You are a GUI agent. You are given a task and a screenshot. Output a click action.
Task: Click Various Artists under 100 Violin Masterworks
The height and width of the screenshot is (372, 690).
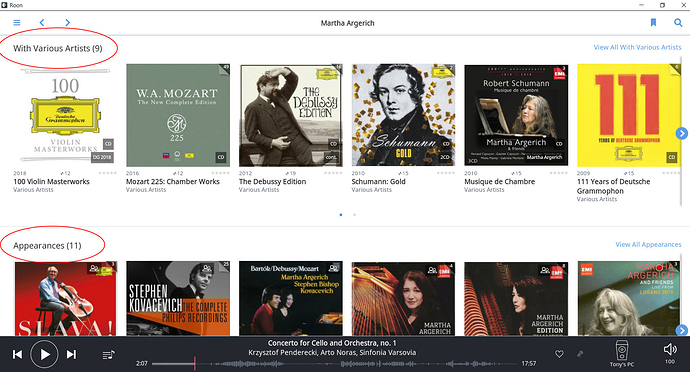point(33,190)
